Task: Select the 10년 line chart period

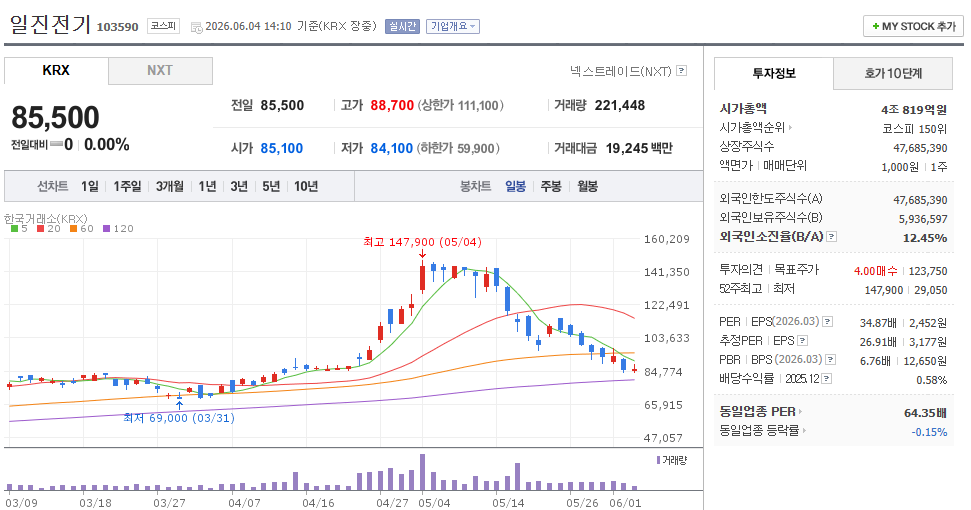Action: (306, 186)
